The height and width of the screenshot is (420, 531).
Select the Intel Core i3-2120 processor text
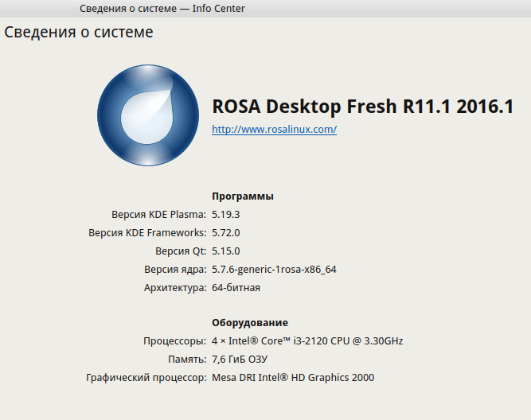pos(307,341)
